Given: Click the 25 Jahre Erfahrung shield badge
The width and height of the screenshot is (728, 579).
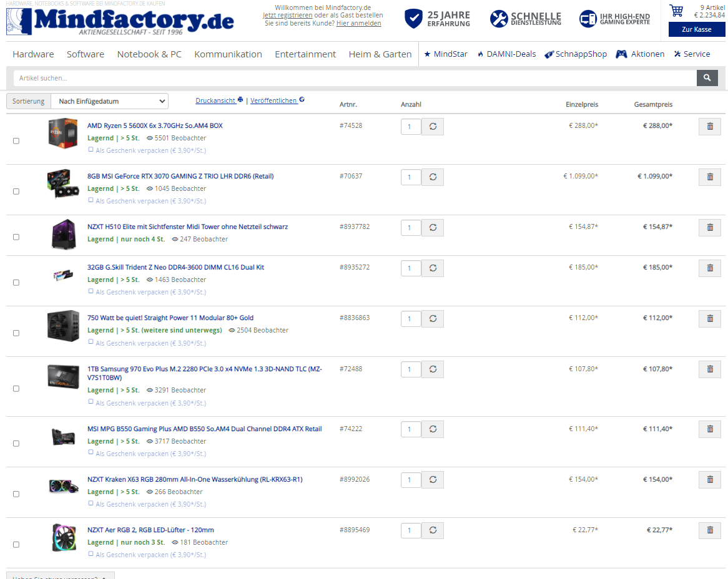Looking at the screenshot, I should click(437, 19).
